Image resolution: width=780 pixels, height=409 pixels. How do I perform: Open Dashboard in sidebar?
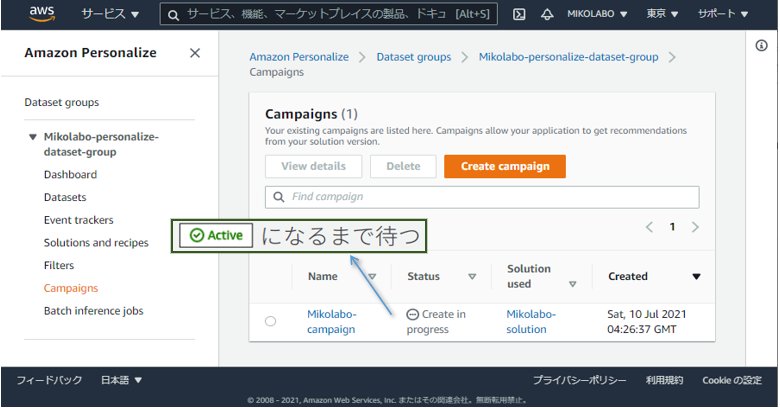click(70, 175)
